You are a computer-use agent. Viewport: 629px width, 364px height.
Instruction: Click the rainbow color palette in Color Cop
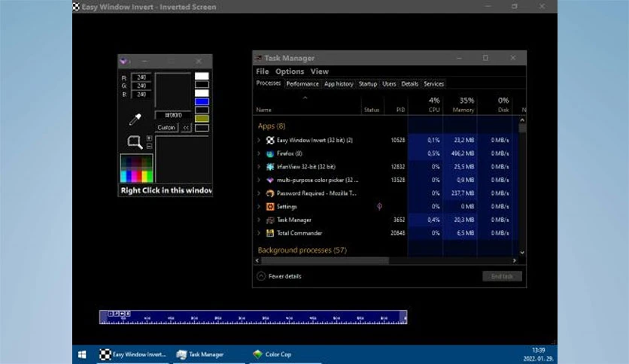click(136, 168)
